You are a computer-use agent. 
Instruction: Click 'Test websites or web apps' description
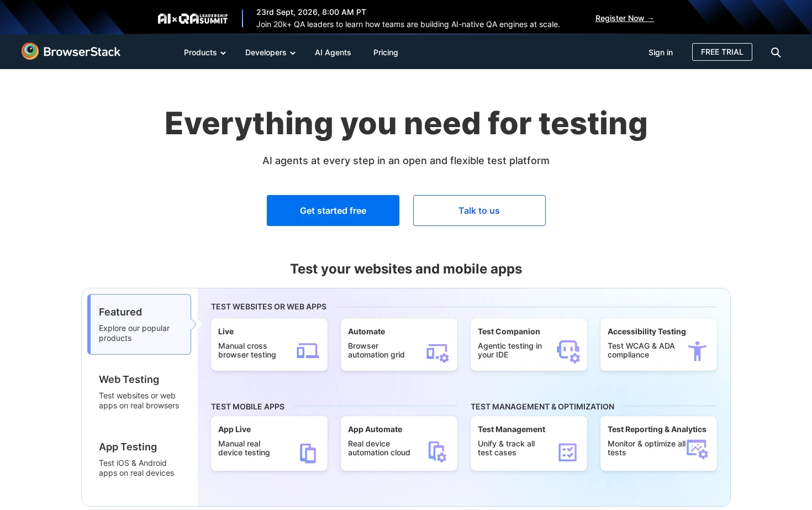click(x=139, y=401)
